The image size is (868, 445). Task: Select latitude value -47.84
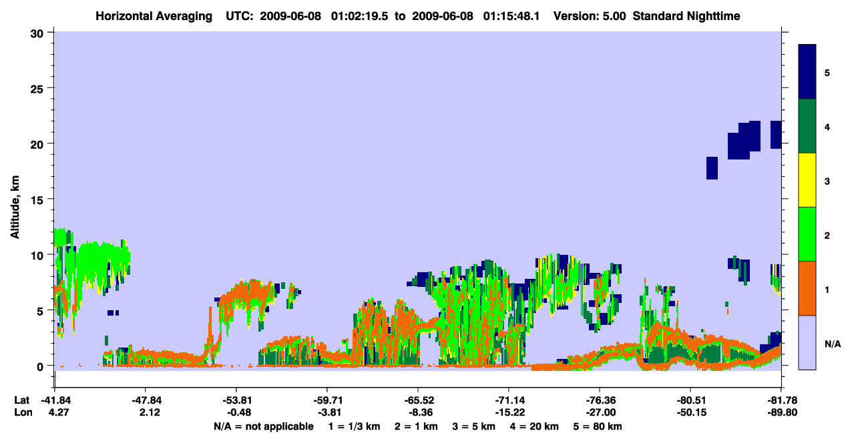click(x=146, y=400)
